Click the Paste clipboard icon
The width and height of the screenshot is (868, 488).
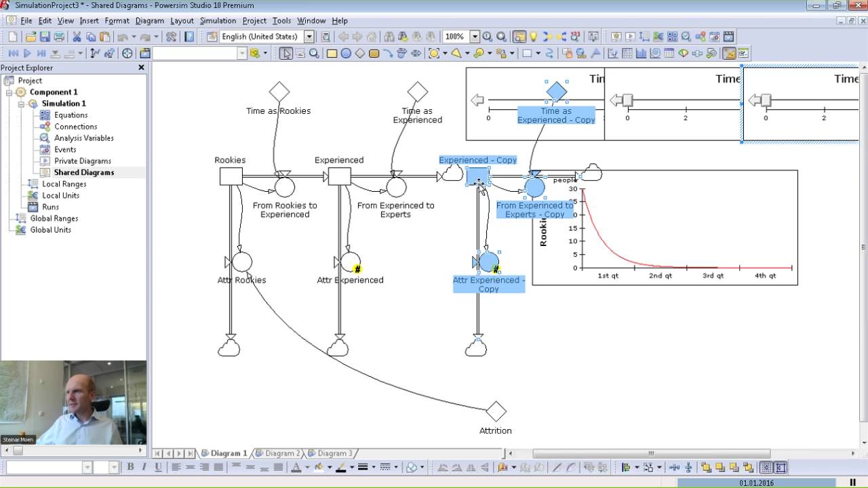pos(105,37)
